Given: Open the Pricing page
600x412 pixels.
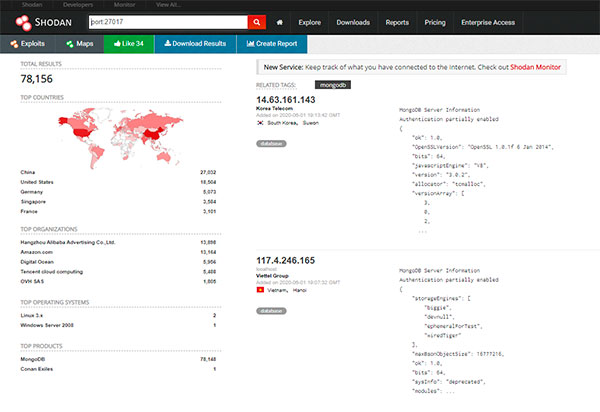Looking at the screenshot, I should (x=435, y=23).
